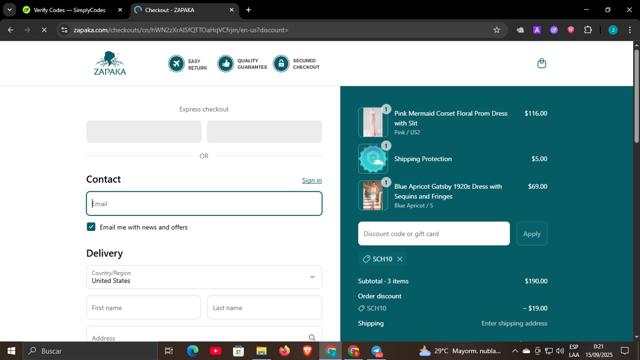Open the browser extensions puzzle icon
The height and width of the screenshot is (360, 640).
click(x=588, y=30)
